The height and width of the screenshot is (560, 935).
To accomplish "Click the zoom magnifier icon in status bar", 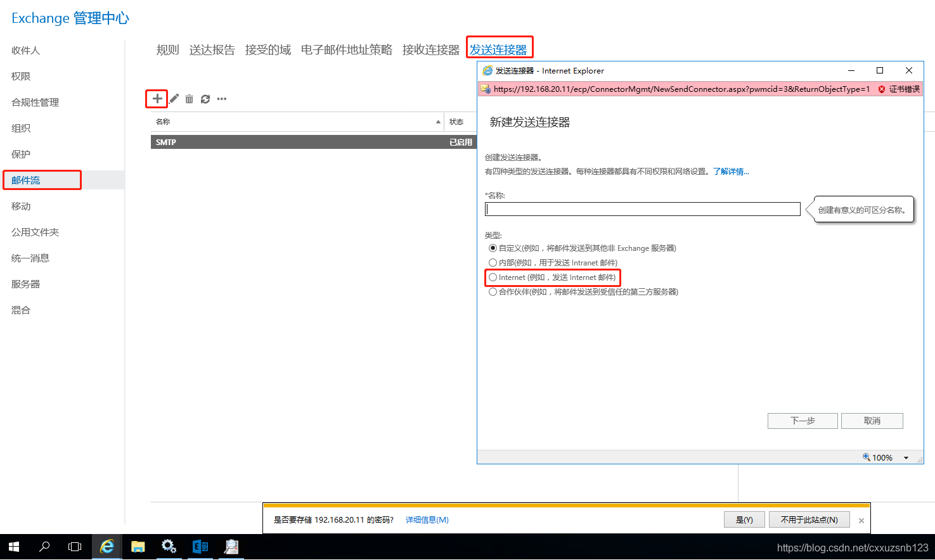I will pyautogui.click(x=867, y=457).
